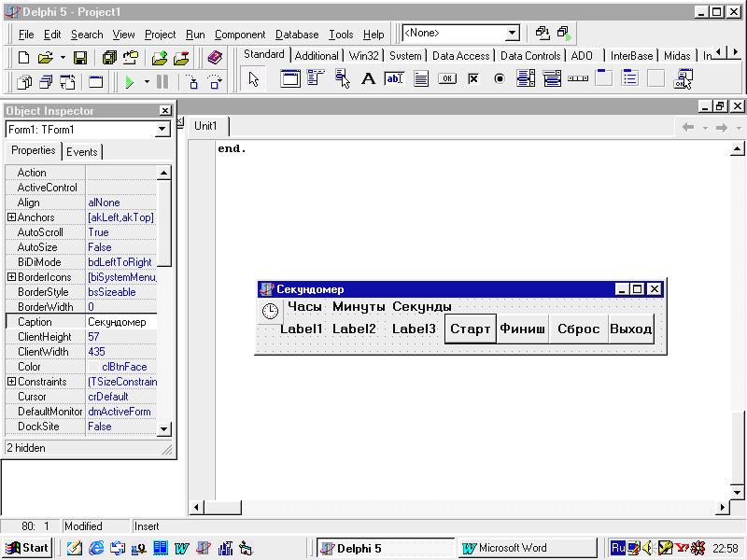Open dropdown arrow next to Open file icon
747x560 pixels.
pos(63,58)
